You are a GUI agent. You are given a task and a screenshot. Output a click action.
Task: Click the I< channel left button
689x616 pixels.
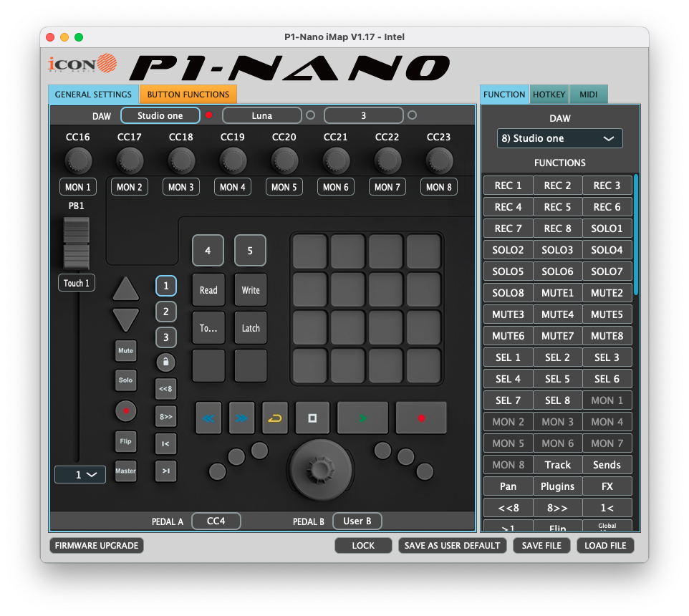(x=165, y=444)
